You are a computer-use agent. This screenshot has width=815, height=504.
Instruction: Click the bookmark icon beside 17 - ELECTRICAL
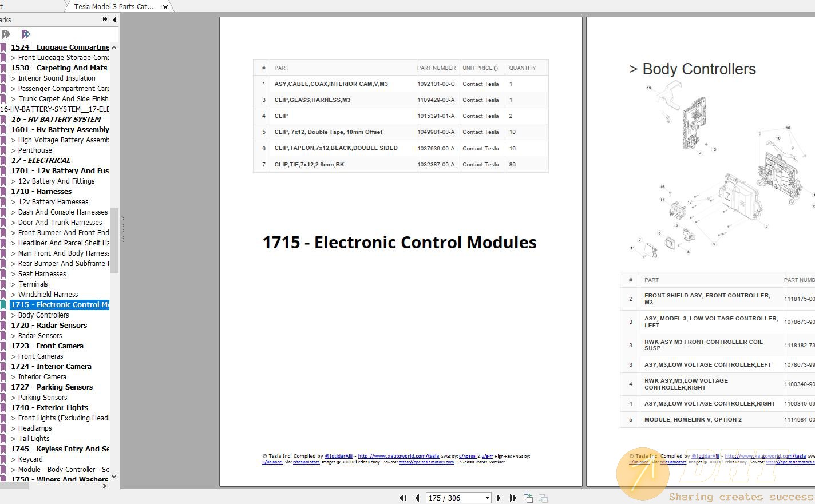(3, 161)
